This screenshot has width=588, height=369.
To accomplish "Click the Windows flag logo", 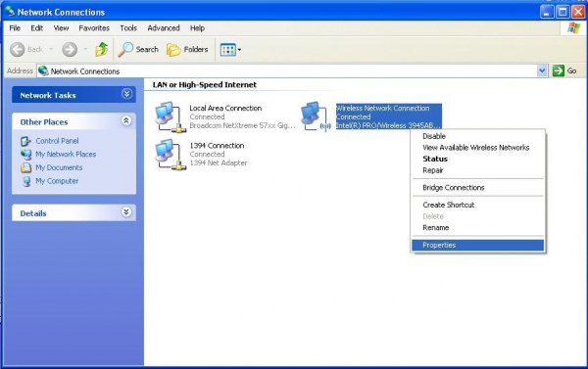I will pyautogui.click(x=573, y=27).
